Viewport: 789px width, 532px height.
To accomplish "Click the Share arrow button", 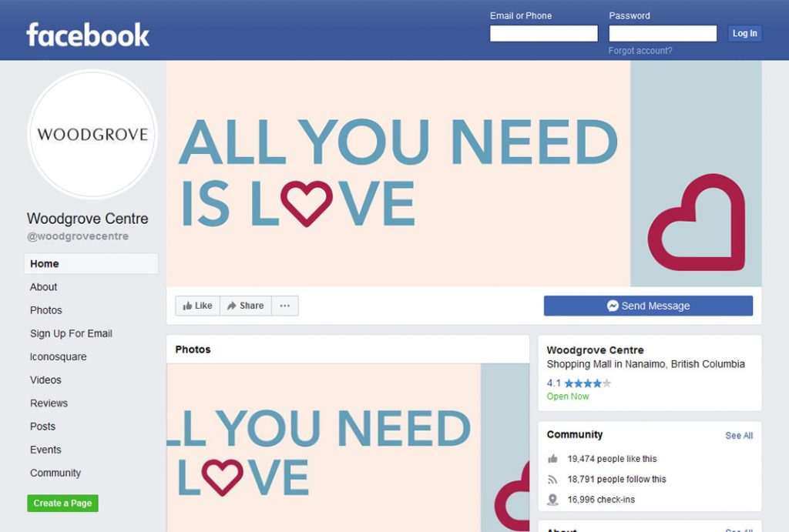I will tap(246, 306).
